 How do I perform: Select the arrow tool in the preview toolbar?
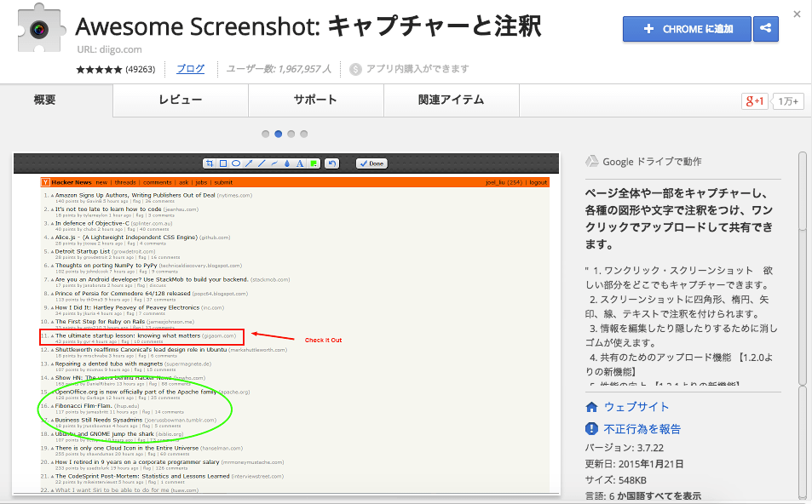tap(249, 163)
